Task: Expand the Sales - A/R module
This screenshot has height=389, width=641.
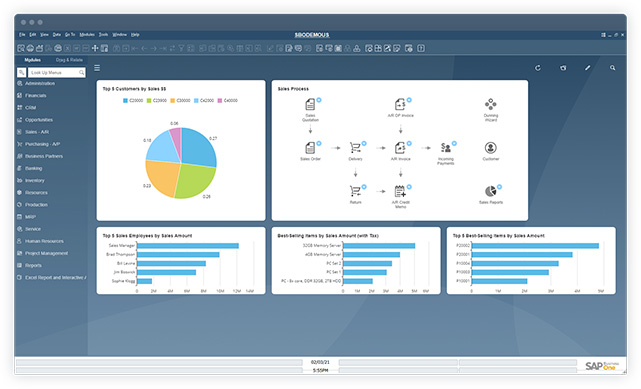Action: pyautogui.click(x=37, y=132)
